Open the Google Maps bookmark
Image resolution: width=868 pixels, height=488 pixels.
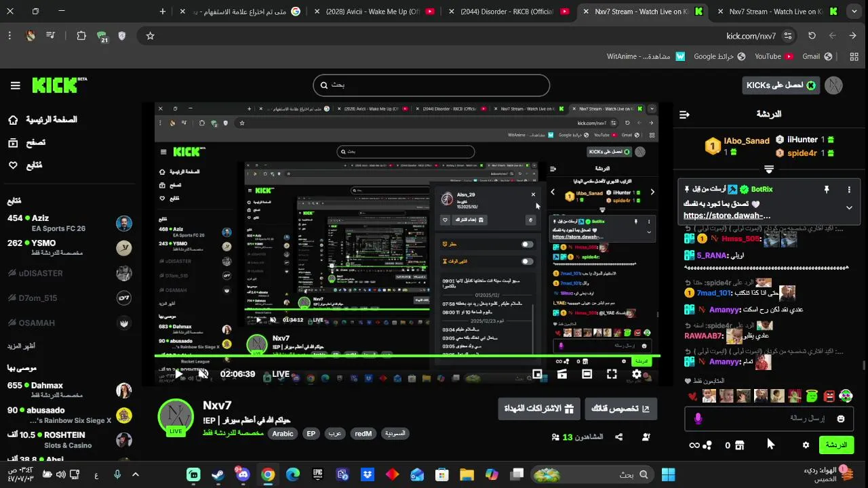click(x=719, y=56)
